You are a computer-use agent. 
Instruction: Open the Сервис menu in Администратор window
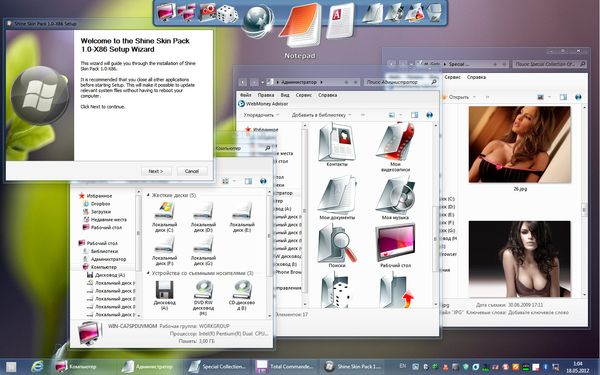(x=304, y=95)
